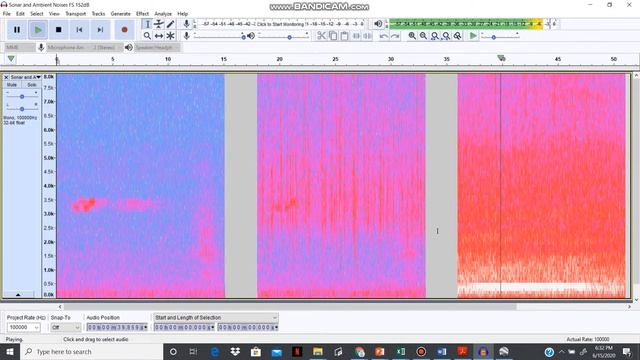Open Start and Length of Selection dropdown

coord(216,317)
